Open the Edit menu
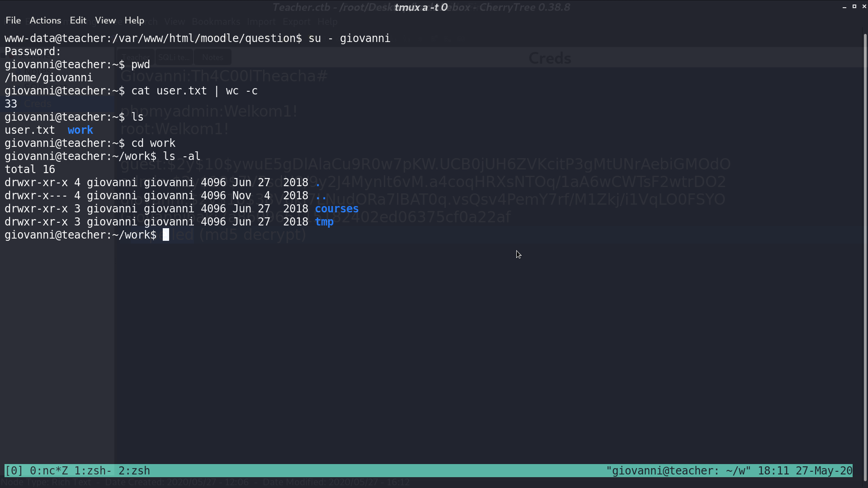The width and height of the screenshot is (868, 488). click(x=78, y=20)
